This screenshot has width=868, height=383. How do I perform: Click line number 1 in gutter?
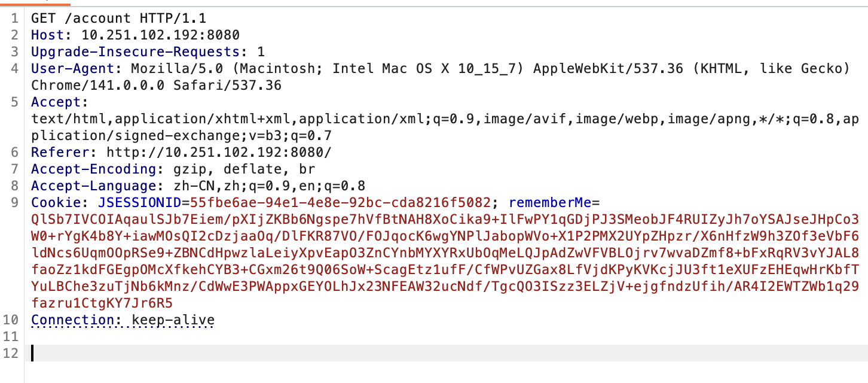tap(14, 19)
